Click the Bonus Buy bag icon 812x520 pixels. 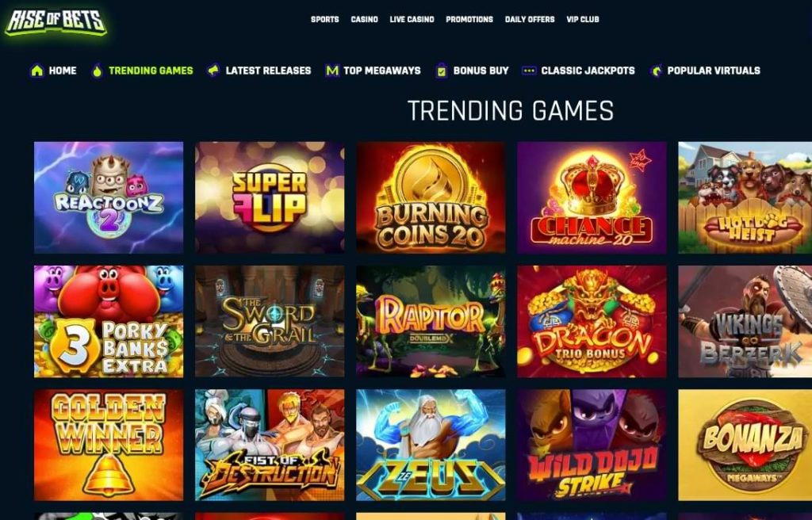[441, 71]
